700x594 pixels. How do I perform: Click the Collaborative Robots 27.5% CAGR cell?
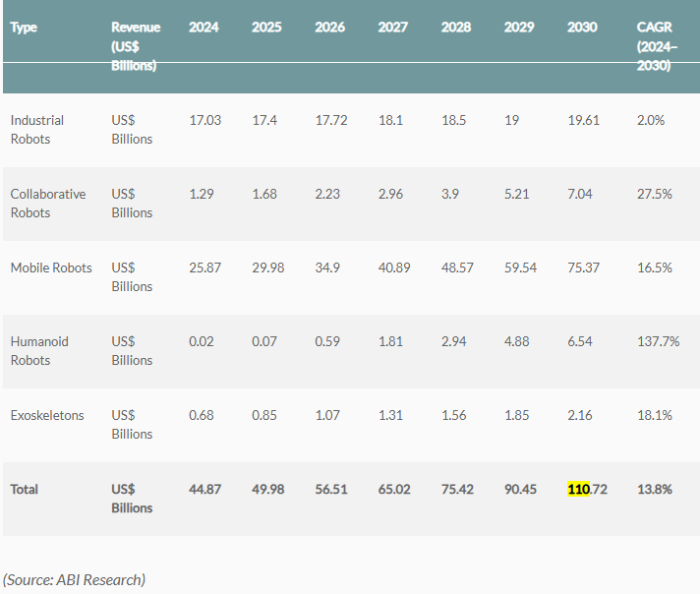click(655, 194)
